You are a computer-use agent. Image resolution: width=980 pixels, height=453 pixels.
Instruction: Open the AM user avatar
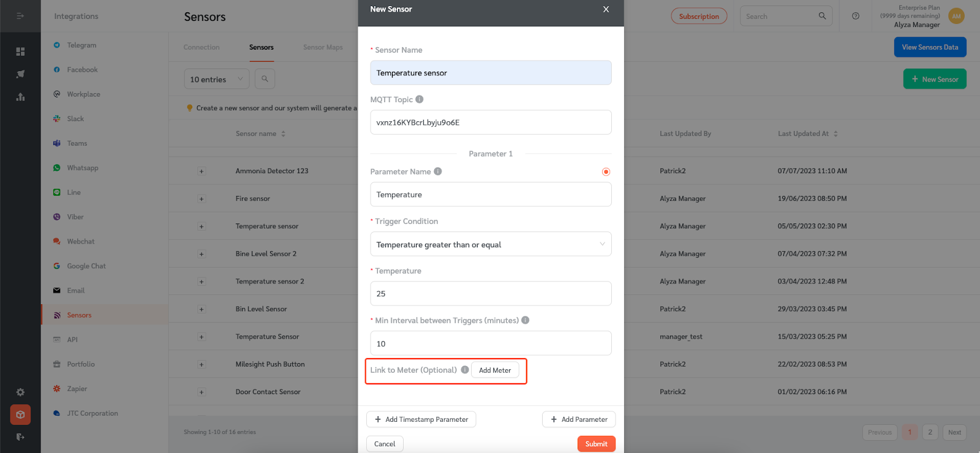tap(956, 17)
